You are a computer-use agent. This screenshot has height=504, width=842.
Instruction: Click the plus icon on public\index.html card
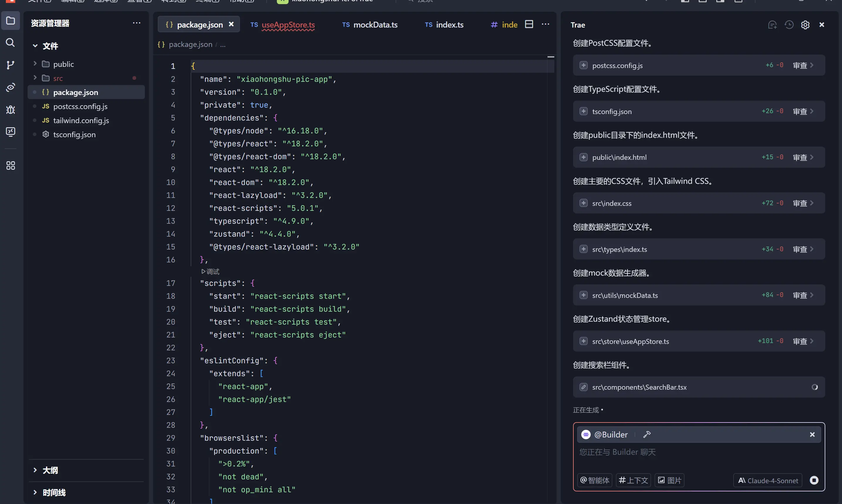[584, 157]
